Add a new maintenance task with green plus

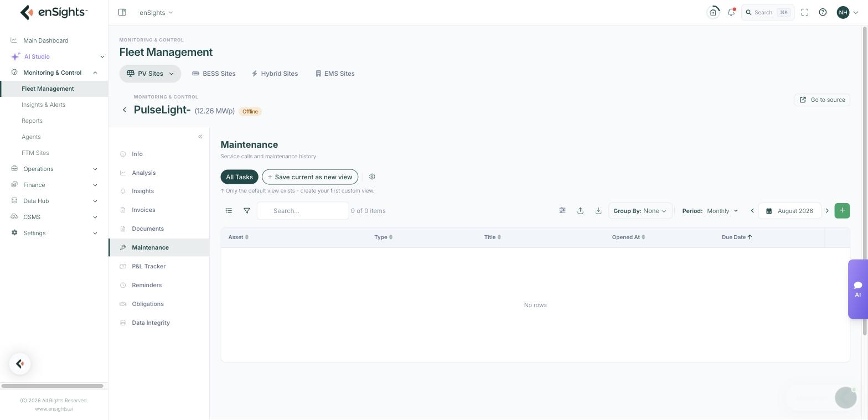pyautogui.click(x=842, y=210)
